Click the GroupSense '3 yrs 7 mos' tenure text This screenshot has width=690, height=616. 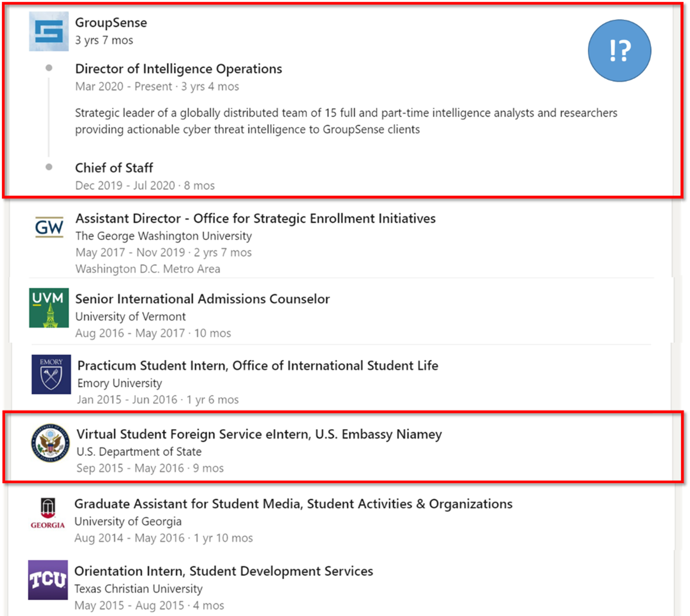click(x=104, y=40)
